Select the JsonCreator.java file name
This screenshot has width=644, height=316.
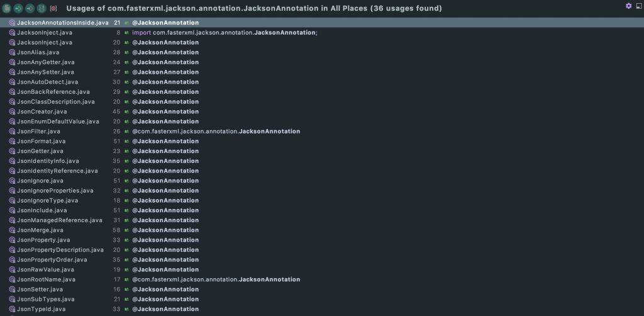pyautogui.click(x=42, y=111)
